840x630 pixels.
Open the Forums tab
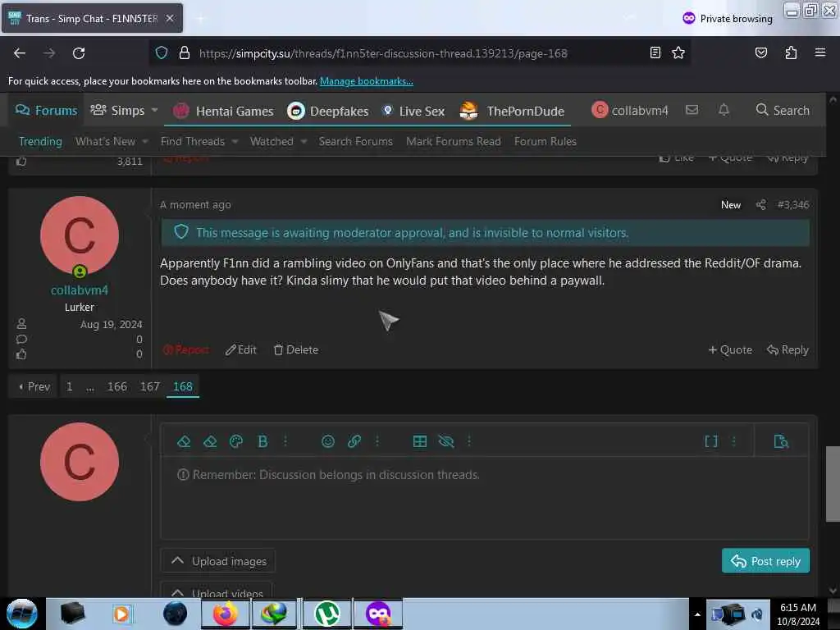point(46,111)
